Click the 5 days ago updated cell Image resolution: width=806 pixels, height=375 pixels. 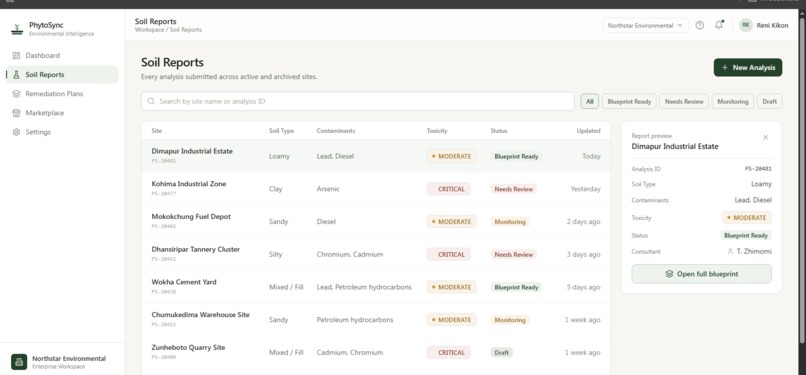(583, 287)
